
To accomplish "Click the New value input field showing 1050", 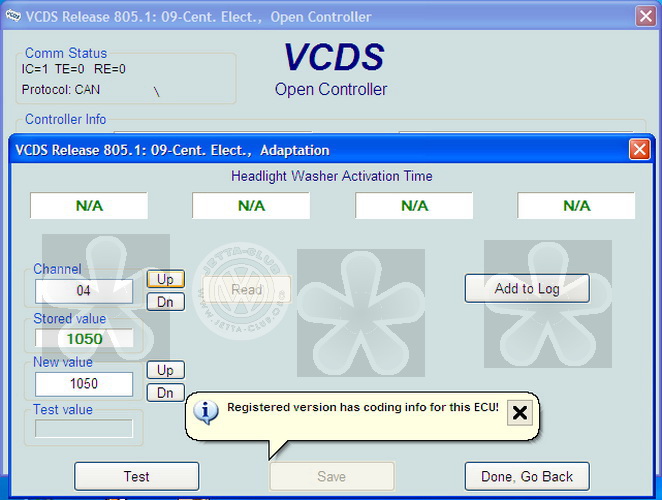I will pos(84,384).
